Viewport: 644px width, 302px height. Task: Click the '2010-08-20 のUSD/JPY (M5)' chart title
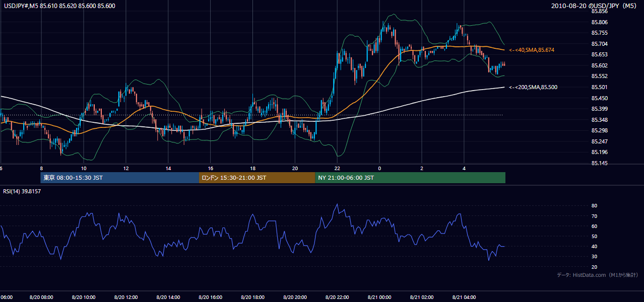[x=595, y=6]
